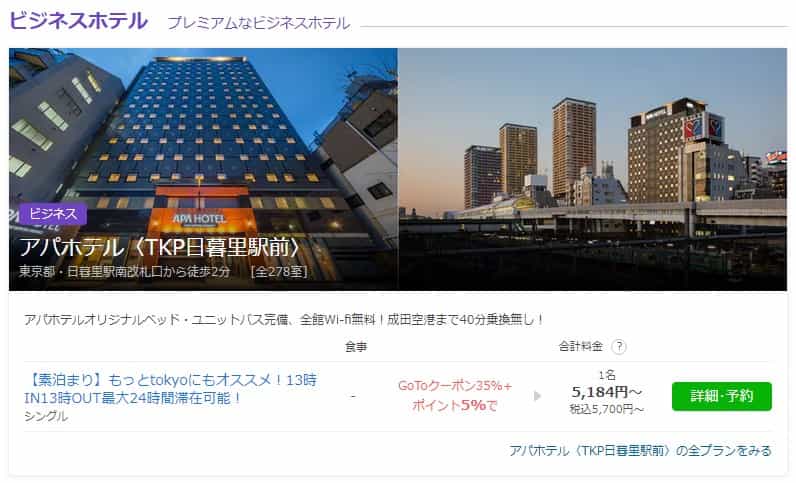The height and width of the screenshot is (483, 796).
Task: Click the 食事 column header
Action: click(356, 347)
